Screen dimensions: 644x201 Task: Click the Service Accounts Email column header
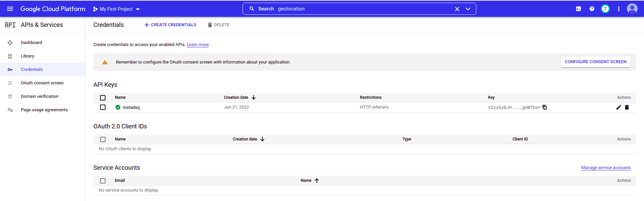point(120,180)
